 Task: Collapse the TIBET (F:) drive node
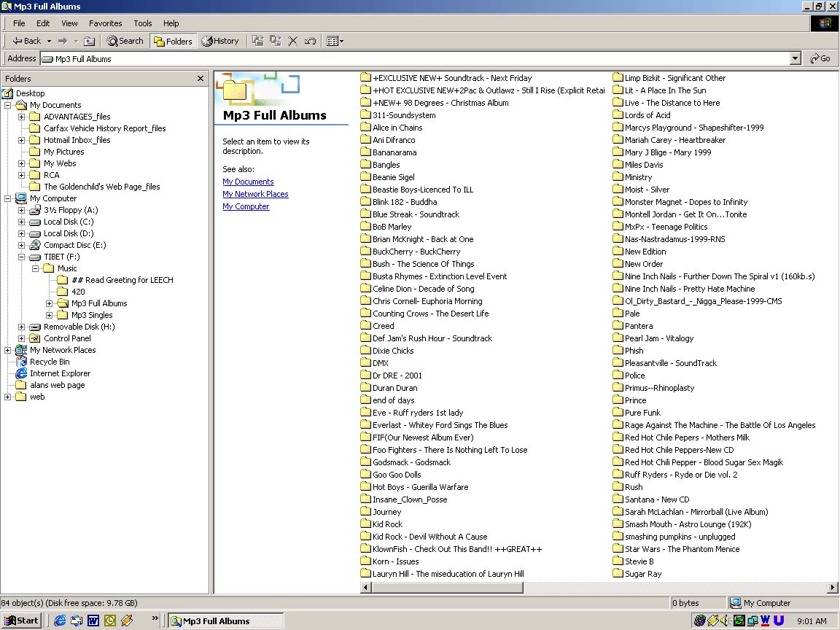click(x=21, y=257)
